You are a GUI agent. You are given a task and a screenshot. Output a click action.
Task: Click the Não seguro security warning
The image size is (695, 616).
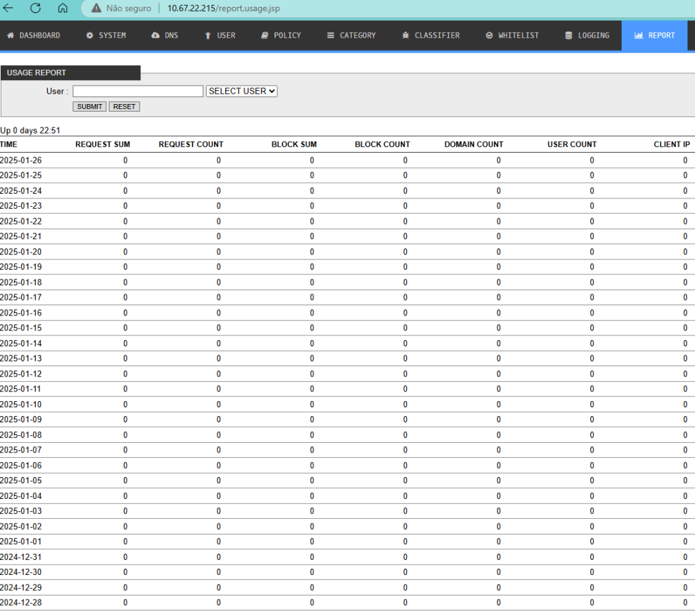(123, 9)
